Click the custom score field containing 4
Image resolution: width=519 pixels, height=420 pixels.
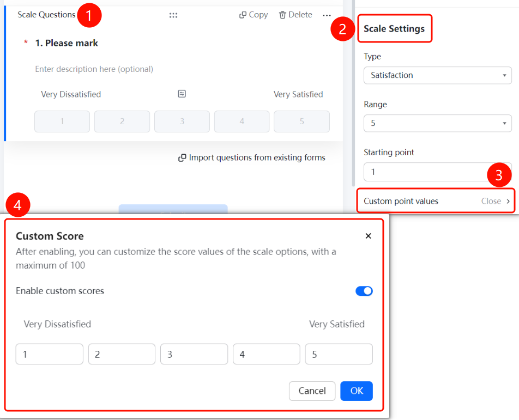(x=267, y=354)
